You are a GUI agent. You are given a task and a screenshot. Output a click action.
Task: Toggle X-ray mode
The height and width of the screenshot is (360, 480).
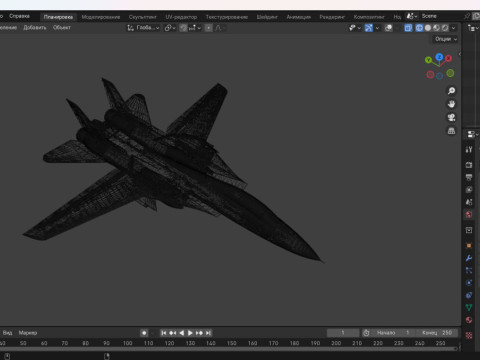pyautogui.click(x=408, y=28)
